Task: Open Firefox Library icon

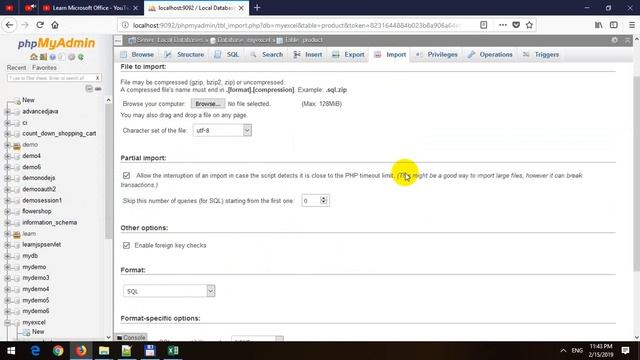Action: pyautogui.click(x=598, y=25)
